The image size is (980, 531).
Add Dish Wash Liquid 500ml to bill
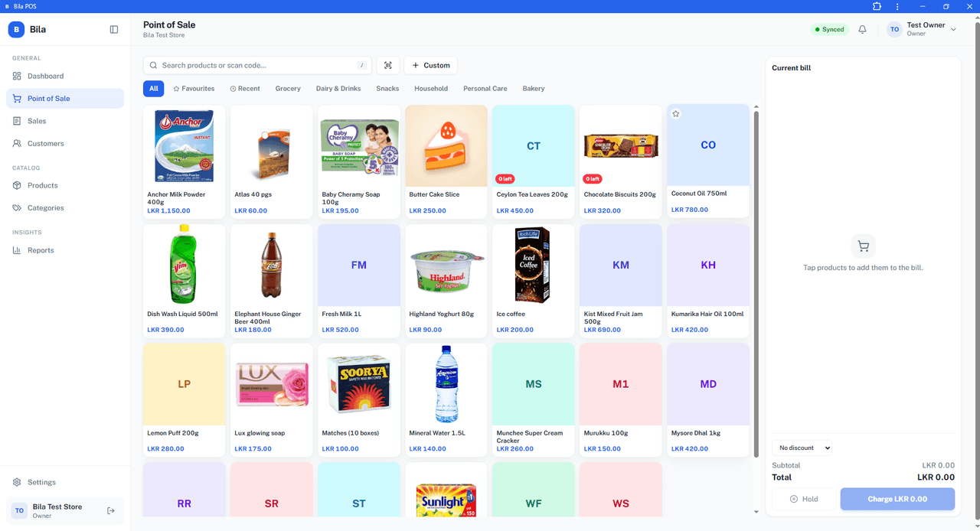click(x=185, y=282)
